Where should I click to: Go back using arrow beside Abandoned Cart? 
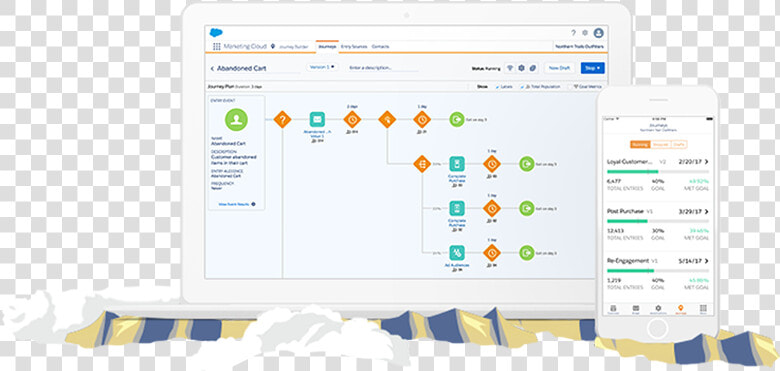coord(212,69)
